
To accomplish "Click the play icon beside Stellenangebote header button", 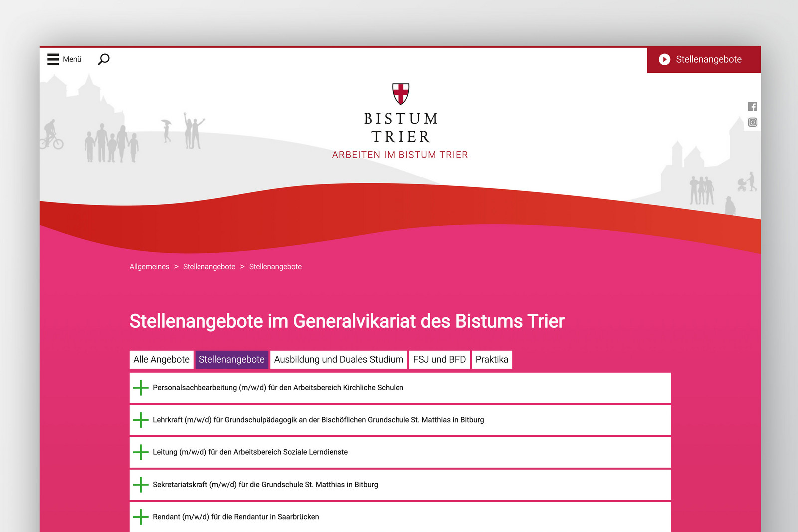I will pyautogui.click(x=665, y=60).
